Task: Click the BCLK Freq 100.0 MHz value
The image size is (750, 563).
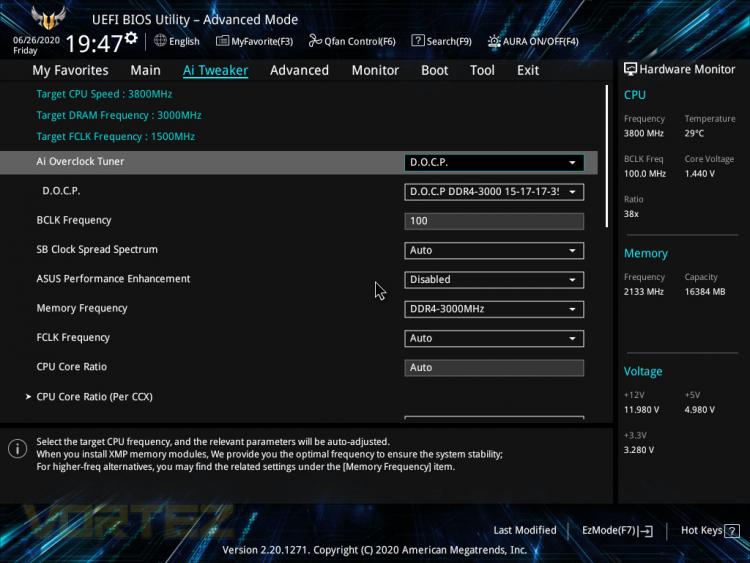Action: pos(644,174)
